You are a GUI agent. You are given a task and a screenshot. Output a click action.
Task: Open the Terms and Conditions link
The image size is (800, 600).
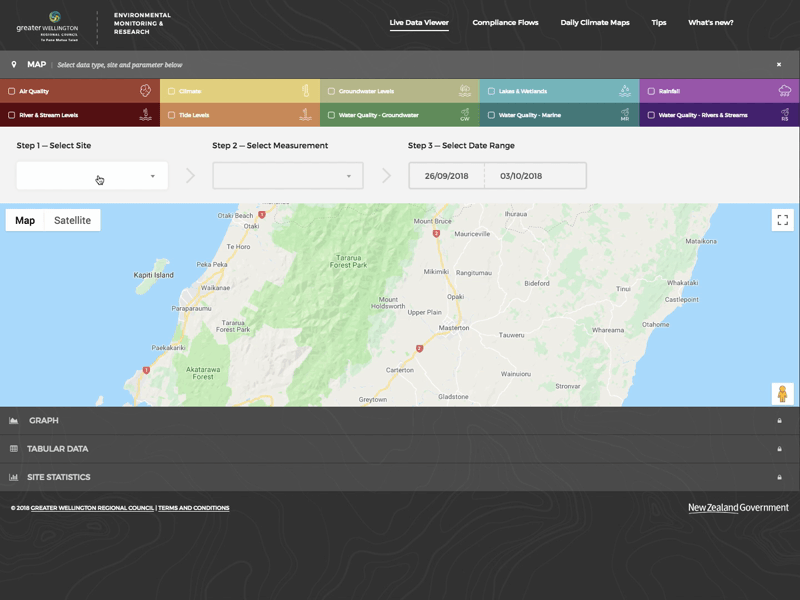(194, 508)
